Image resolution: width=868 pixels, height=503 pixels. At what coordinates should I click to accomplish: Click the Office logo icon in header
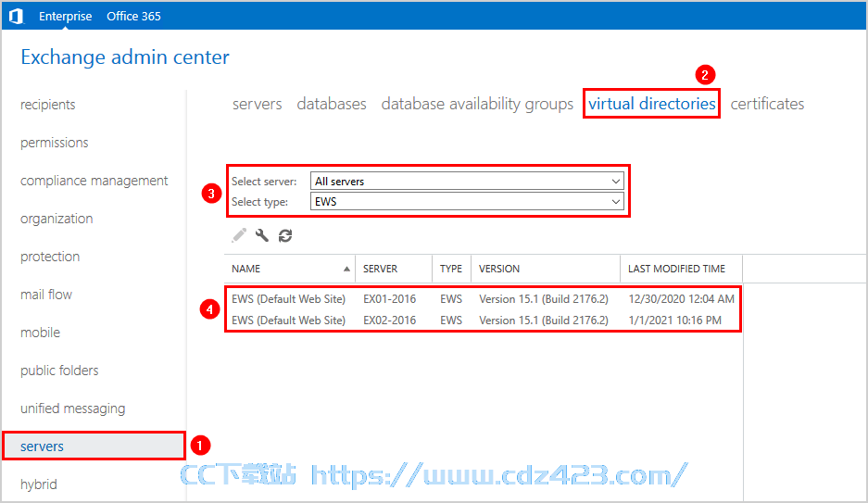tap(16, 16)
